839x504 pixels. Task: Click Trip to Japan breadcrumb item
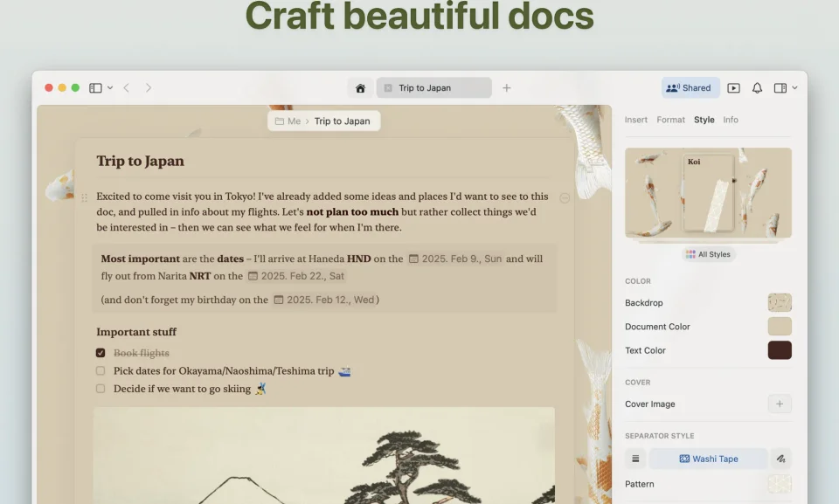[342, 121]
